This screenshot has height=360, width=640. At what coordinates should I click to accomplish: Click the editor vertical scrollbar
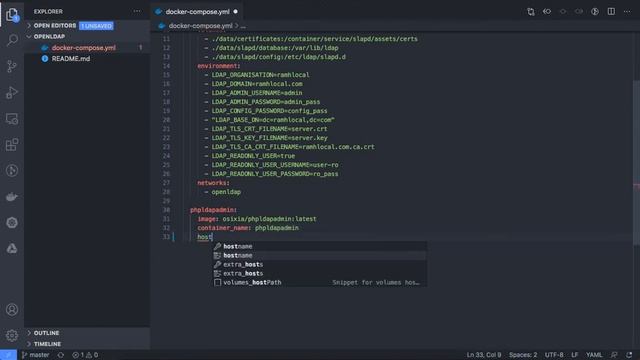coord(636,163)
